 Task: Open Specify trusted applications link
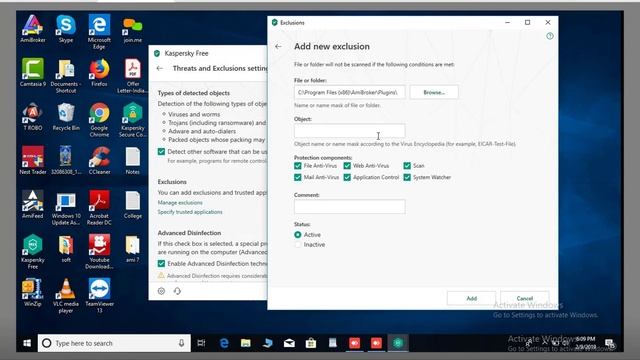(190, 212)
